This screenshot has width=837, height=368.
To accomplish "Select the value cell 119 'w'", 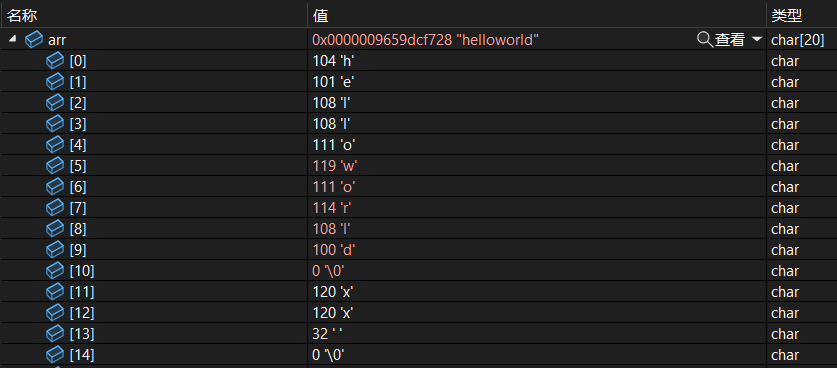I will coord(537,166).
